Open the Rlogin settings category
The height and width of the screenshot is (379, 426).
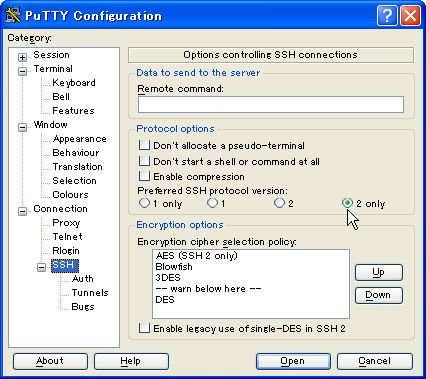point(66,251)
